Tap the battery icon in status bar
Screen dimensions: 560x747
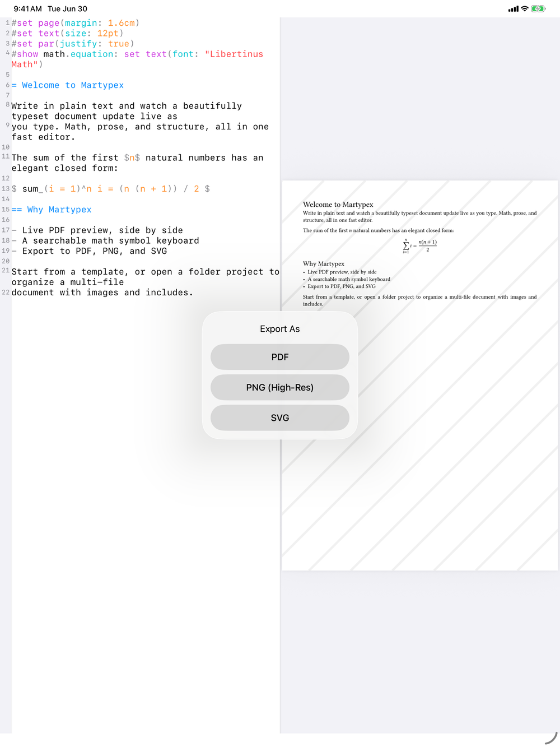[x=538, y=9]
